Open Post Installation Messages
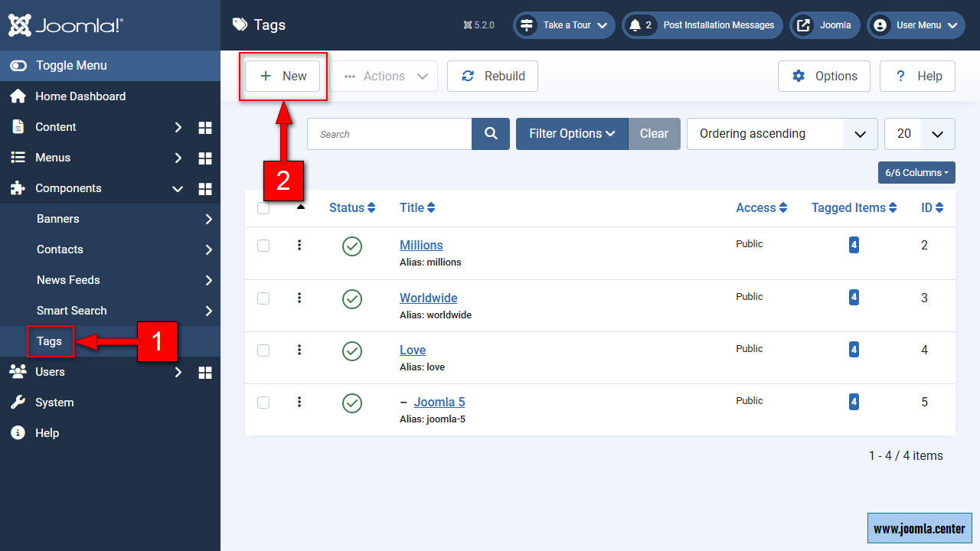Screen dimensions: 980x551 (x=702, y=25)
